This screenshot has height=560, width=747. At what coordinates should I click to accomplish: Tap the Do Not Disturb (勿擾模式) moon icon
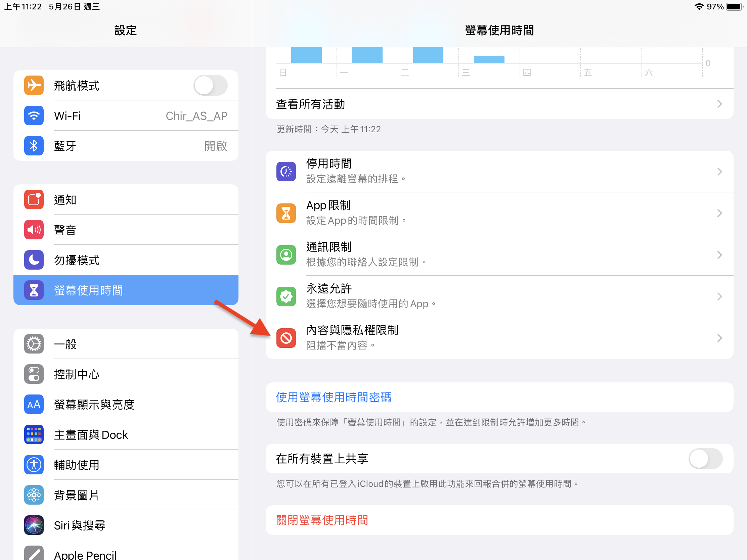point(34,260)
